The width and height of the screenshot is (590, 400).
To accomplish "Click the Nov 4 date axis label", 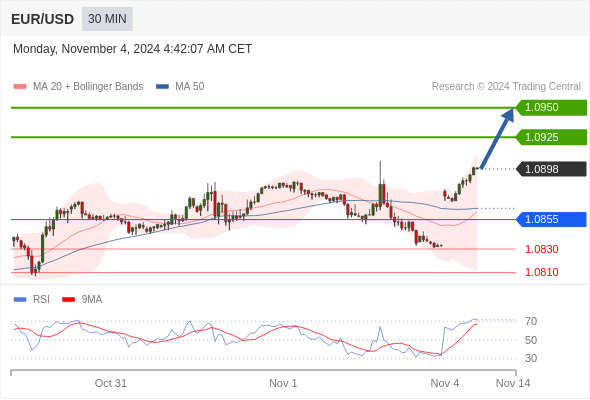I will (445, 383).
